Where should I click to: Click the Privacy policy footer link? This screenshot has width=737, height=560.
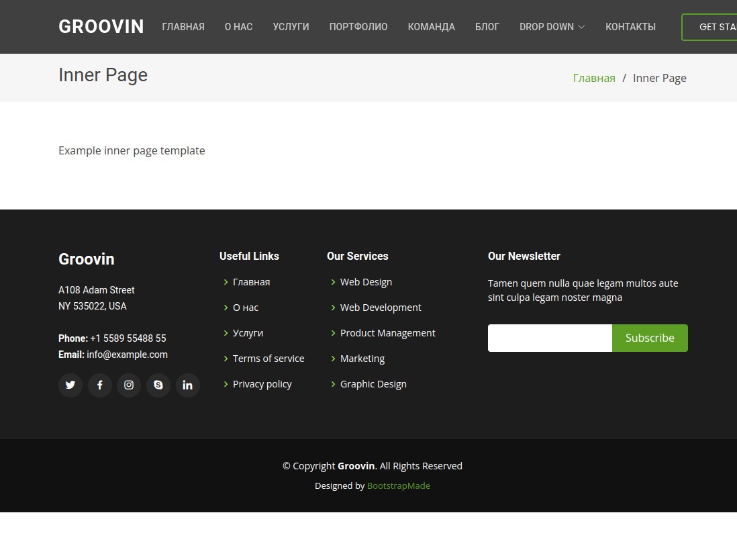262,384
